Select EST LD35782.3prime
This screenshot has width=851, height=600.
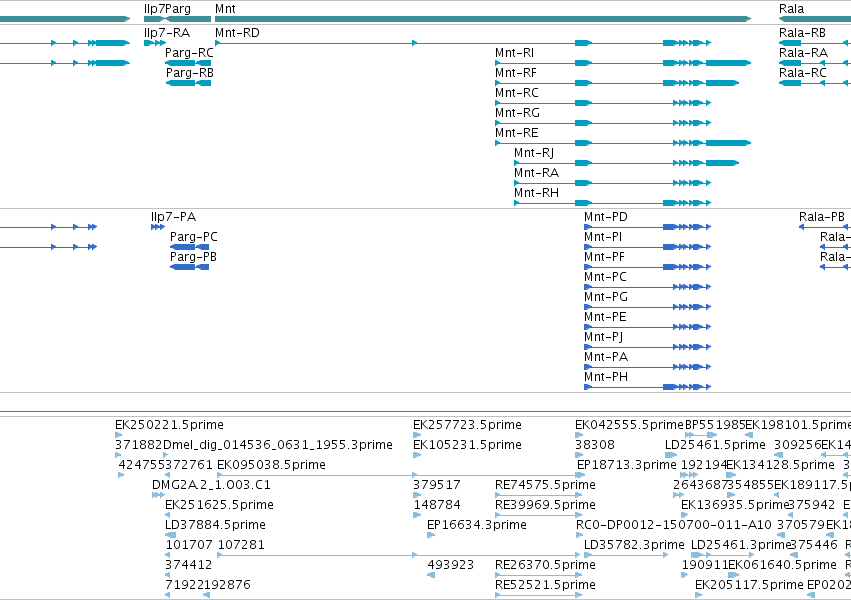pyautogui.click(x=634, y=545)
